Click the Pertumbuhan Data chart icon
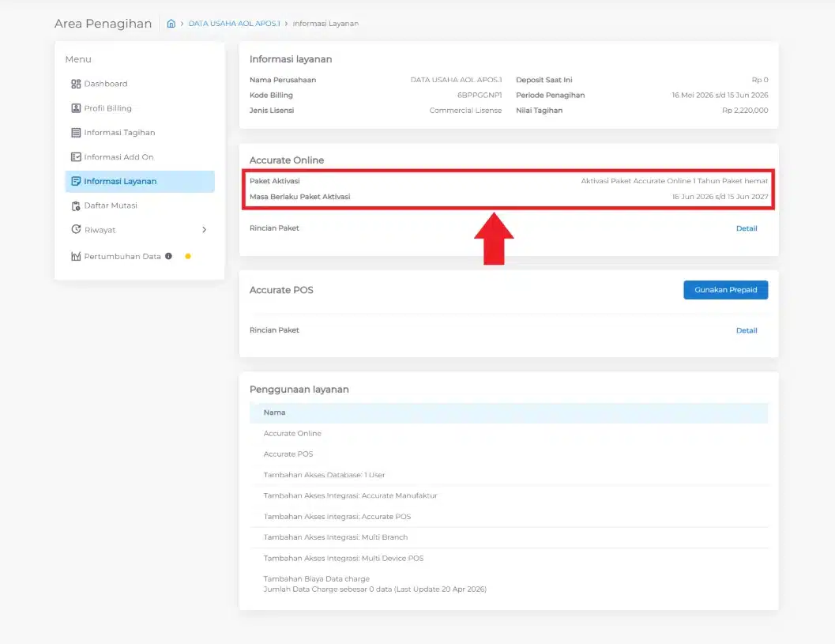Screen dimensions: 835x644 pyautogui.click(x=76, y=256)
